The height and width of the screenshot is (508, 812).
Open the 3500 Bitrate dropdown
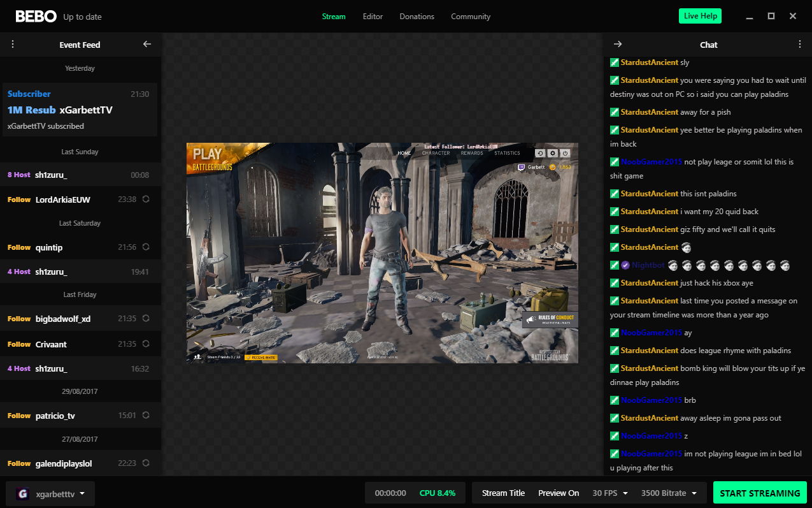click(669, 493)
